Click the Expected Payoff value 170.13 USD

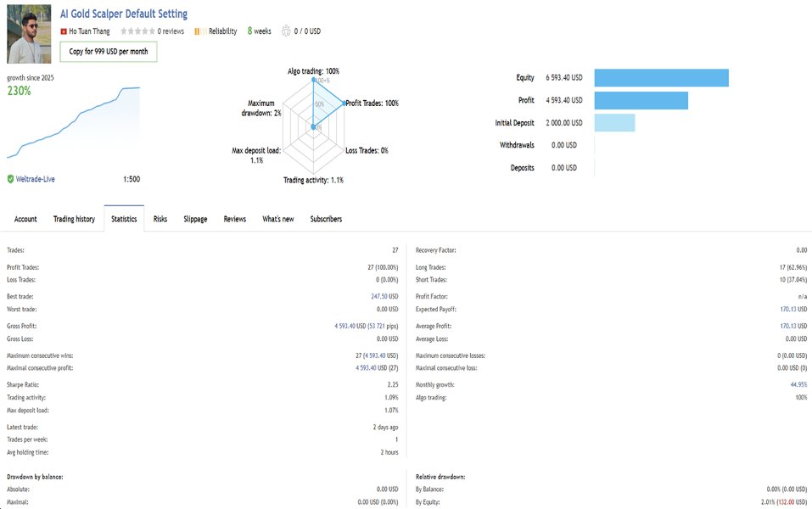coord(793,309)
